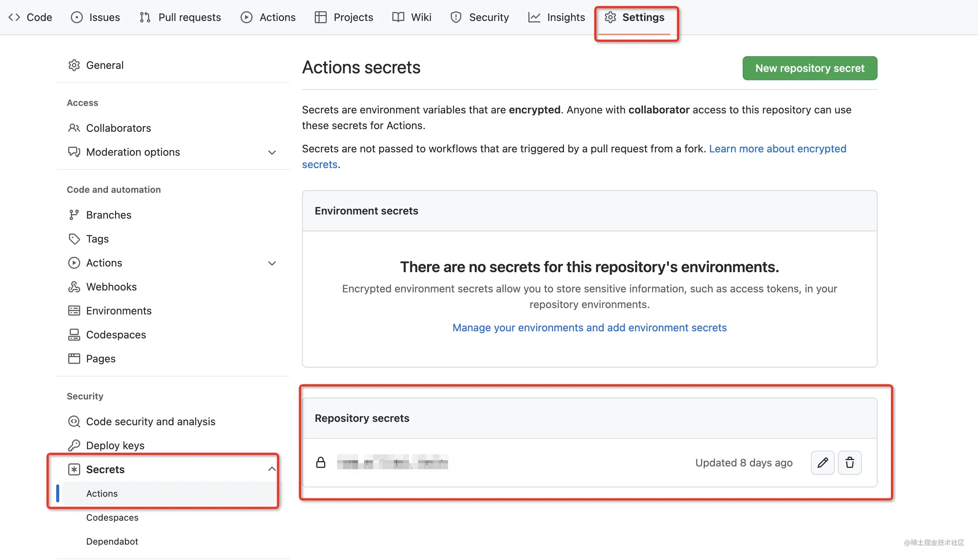The width and height of the screenshot is (978, 560).
Task: Select Dependabot under Secrets
Action: pyautogui.click(x=112, y=541)
